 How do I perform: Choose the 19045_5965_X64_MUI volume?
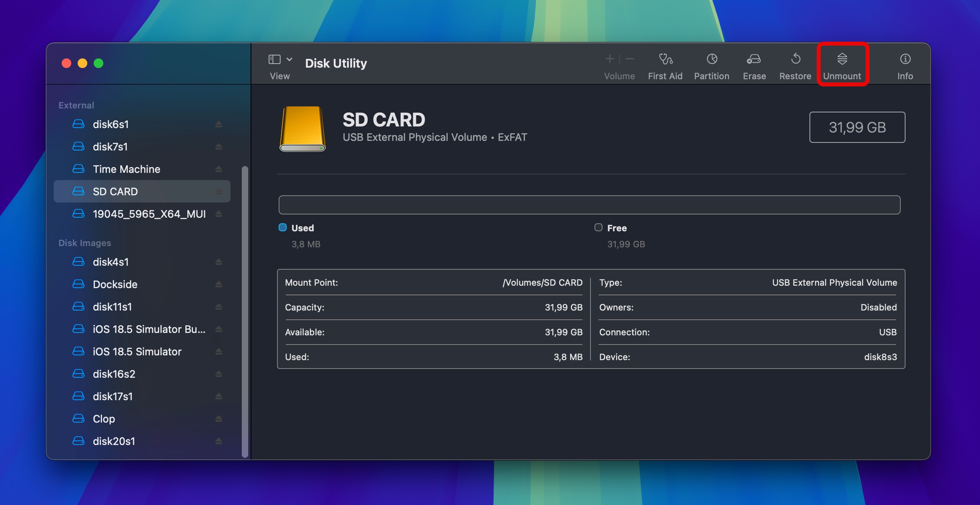pyautogui.click(x=149, y=214)
